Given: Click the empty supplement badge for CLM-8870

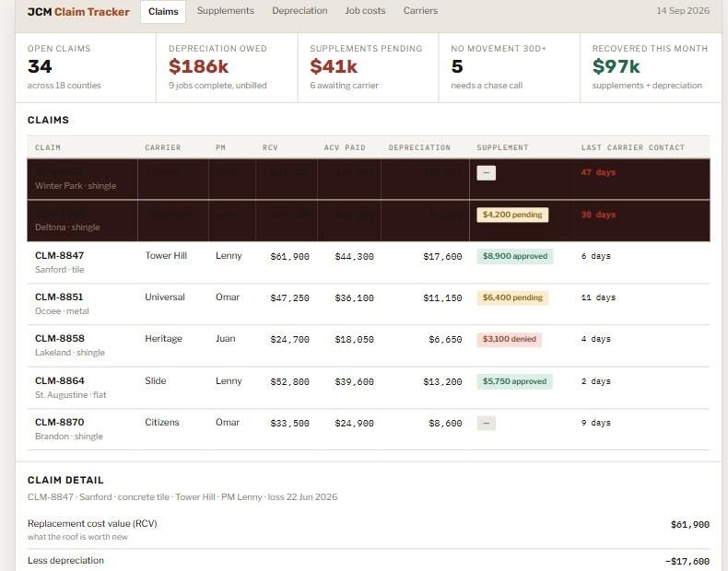Looking at the screenshot, I should click(487, 423).
